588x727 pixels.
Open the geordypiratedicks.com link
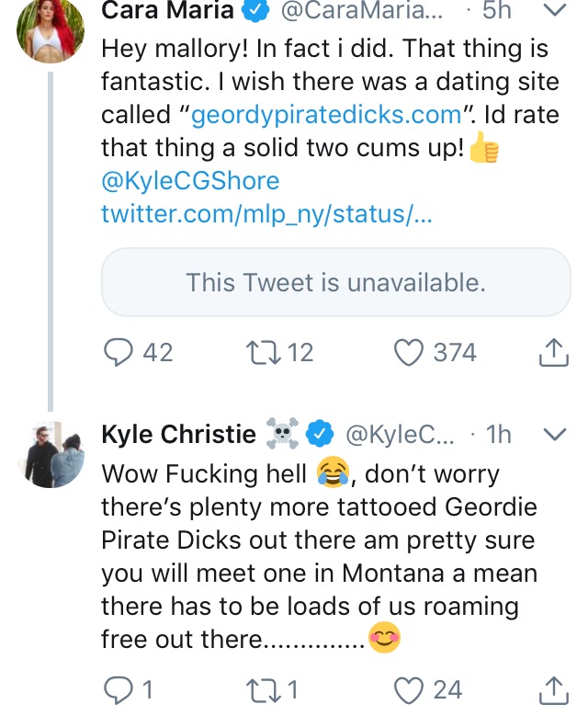pyautogui.click(x=326, y=115)
